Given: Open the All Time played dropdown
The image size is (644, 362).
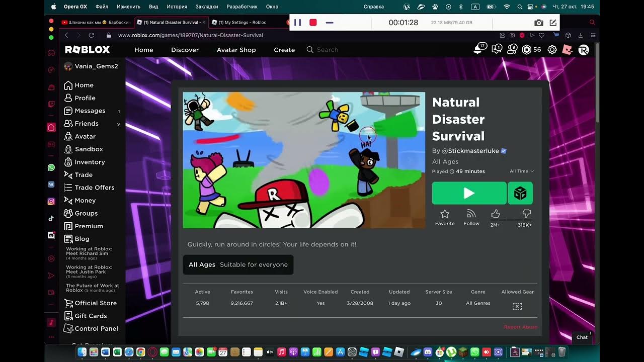Looking at the screenshot, I should tap(522, 171).
